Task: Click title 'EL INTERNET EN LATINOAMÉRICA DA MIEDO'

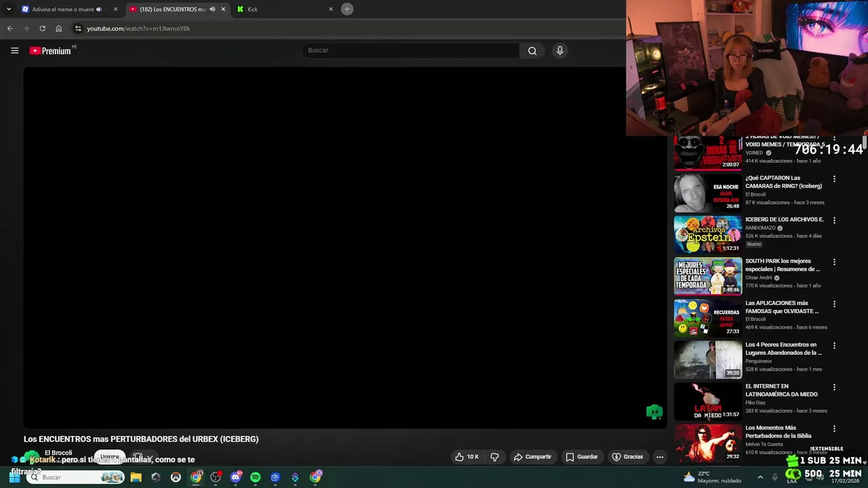Action: tap(781, 390)
